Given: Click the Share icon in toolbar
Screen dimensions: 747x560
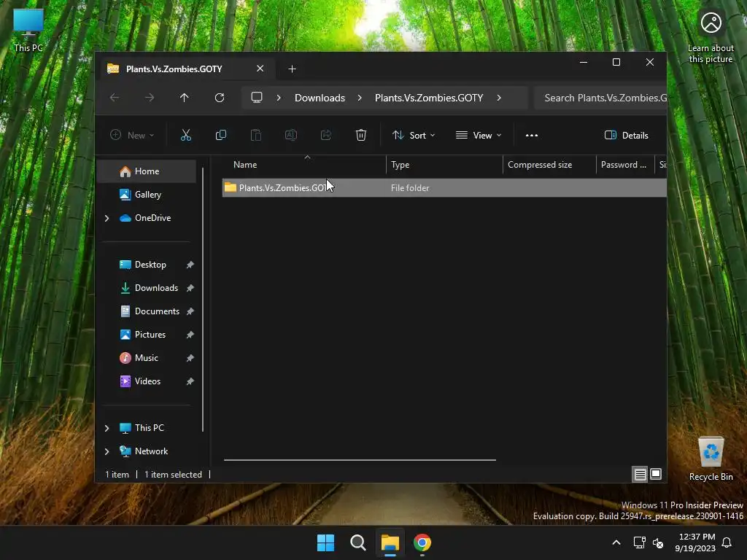Looking at the screenshot, I should pos(326,135).
